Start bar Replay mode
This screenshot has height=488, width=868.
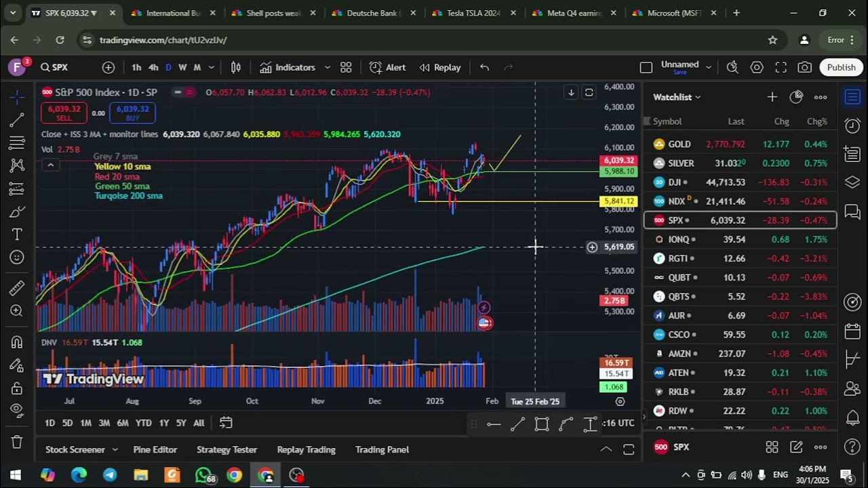coord(440,67)
